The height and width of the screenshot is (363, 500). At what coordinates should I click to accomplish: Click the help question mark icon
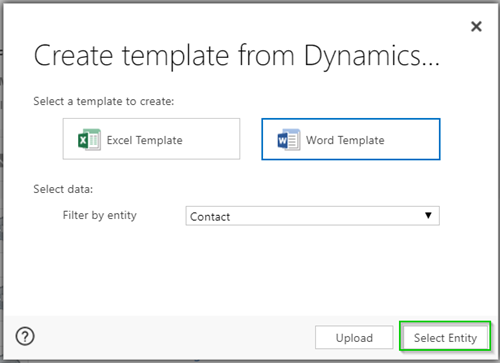tap(25, 336)
